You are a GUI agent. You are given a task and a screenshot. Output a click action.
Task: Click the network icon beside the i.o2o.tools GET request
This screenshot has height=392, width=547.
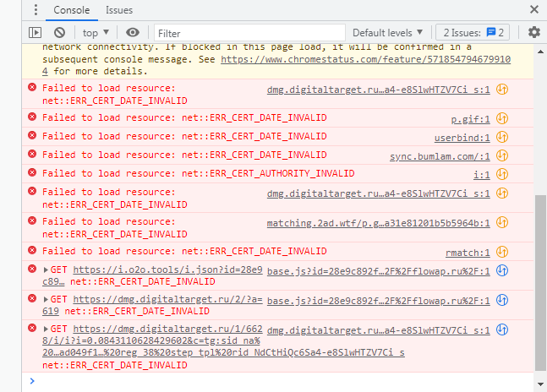tap(501, 270)
